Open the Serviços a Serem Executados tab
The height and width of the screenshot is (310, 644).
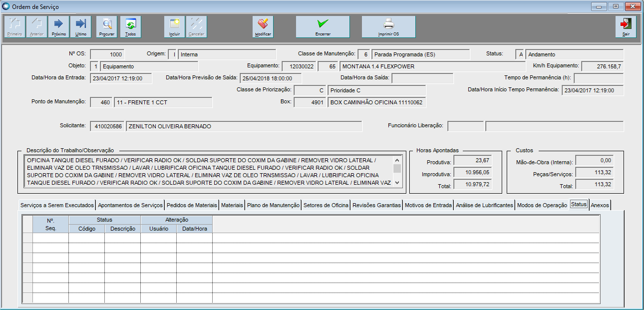pos(57,205)
